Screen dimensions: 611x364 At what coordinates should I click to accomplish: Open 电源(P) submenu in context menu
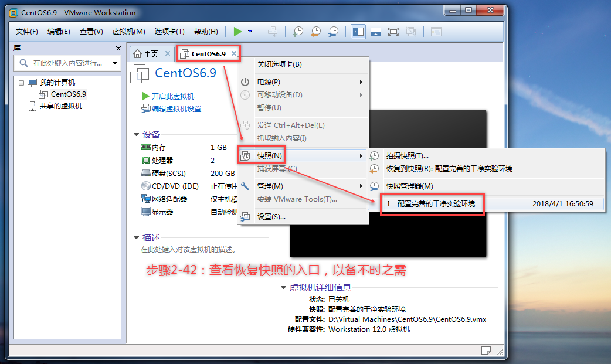(x=303, y=82)
